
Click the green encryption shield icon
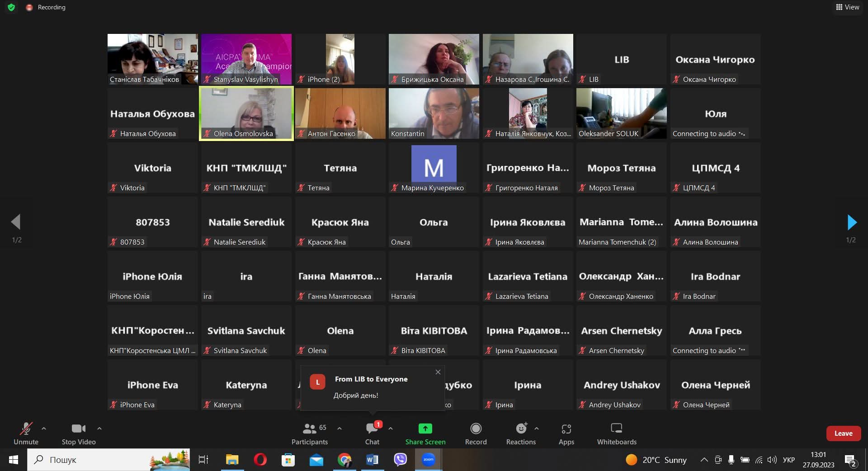tap(11, 7)
